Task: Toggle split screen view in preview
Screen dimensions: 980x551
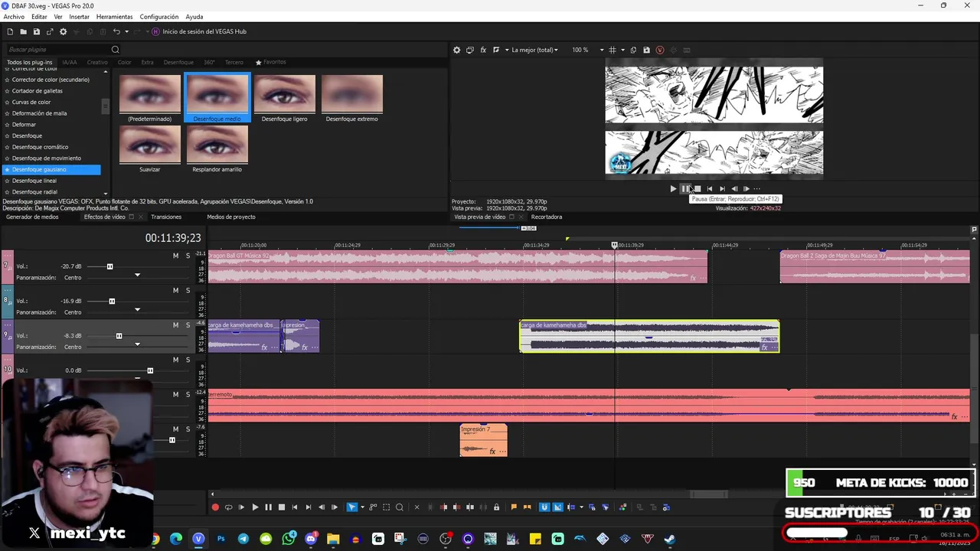Action: click(x=496, y=50)
